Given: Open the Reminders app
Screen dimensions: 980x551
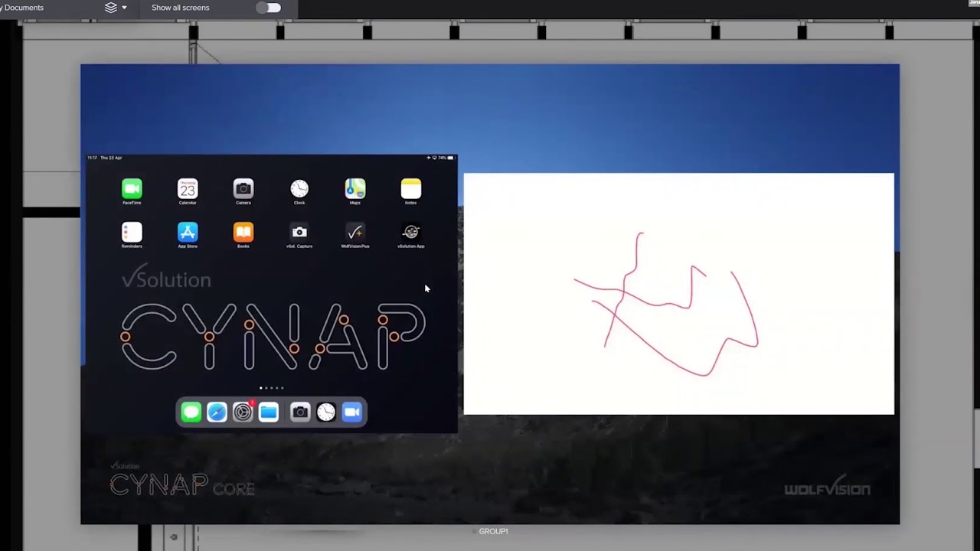Looking at the screenshot, I should point(132,232).
